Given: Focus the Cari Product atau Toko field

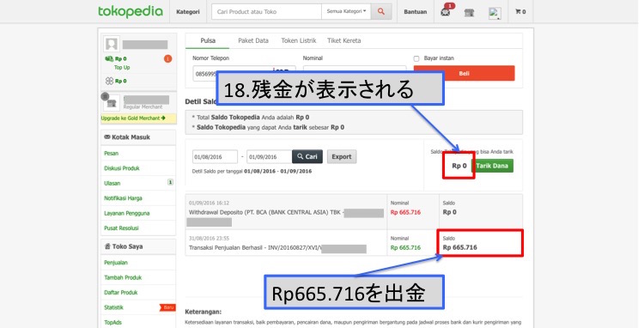Looking at the screenshot, I should (x=266, y=11).
